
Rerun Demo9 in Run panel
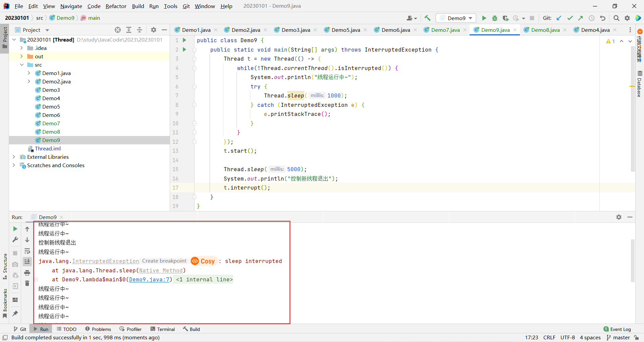[15, 229]
